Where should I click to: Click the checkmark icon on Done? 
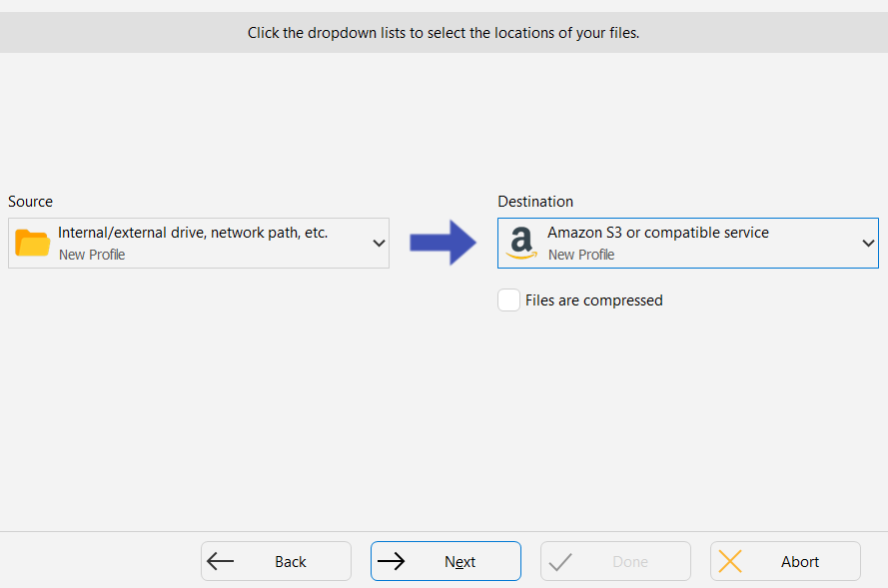[560, 561]
